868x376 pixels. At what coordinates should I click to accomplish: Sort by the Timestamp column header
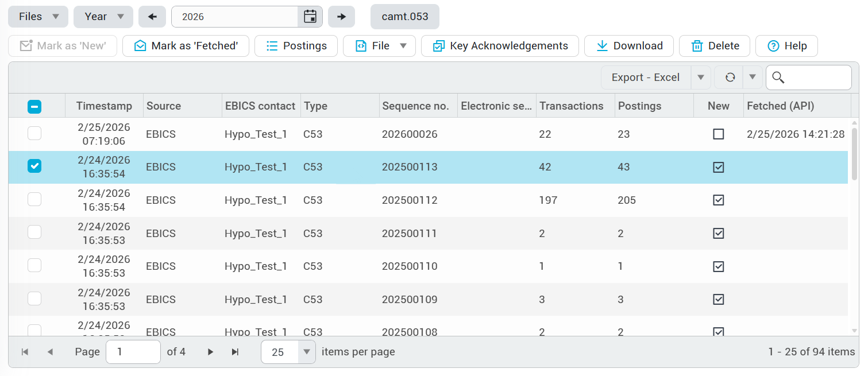point(104,106)
